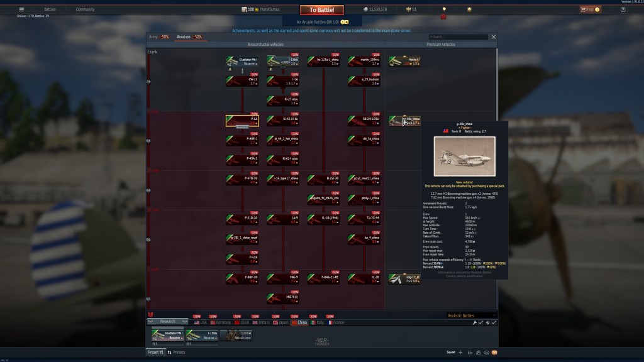This screenshot has height=362, width=644.
Task: Click the Silver Lions balance icon
Action: click(x=366, y=9)
